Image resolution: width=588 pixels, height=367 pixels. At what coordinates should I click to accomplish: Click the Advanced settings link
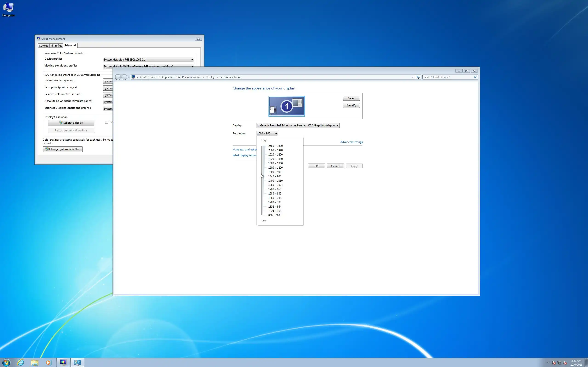(351, 142)
